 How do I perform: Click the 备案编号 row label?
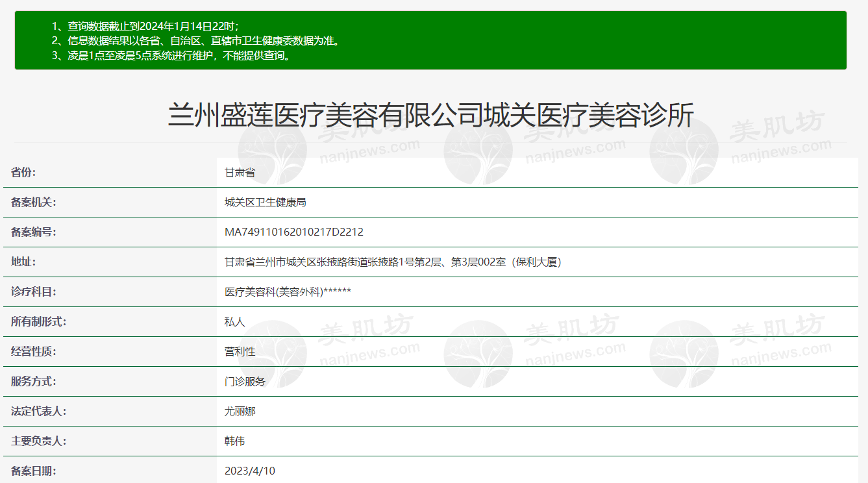pos(34,232)
